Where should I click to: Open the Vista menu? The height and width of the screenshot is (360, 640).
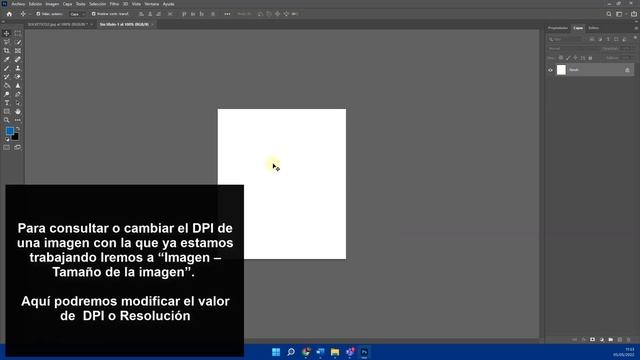point(136,4)
